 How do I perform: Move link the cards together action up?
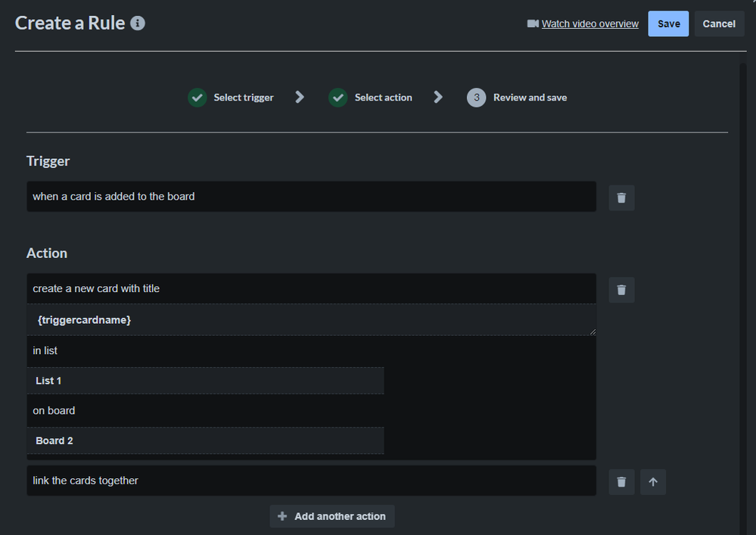point(653,481)
